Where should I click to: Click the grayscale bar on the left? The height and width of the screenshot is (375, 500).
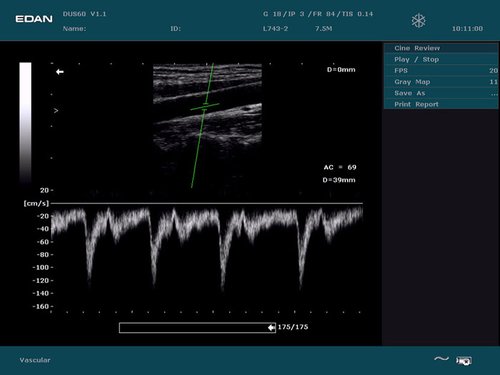(x=25, y=123)
